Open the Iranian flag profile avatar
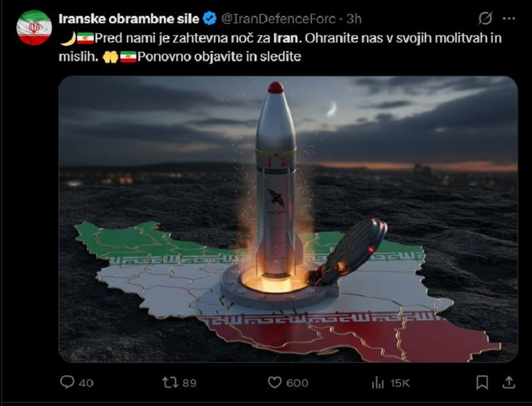 (x=34, y=27)
